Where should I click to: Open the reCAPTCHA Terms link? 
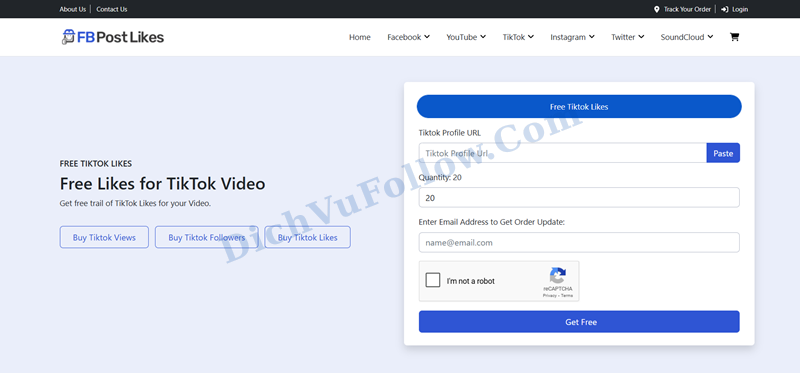point(567,295)
